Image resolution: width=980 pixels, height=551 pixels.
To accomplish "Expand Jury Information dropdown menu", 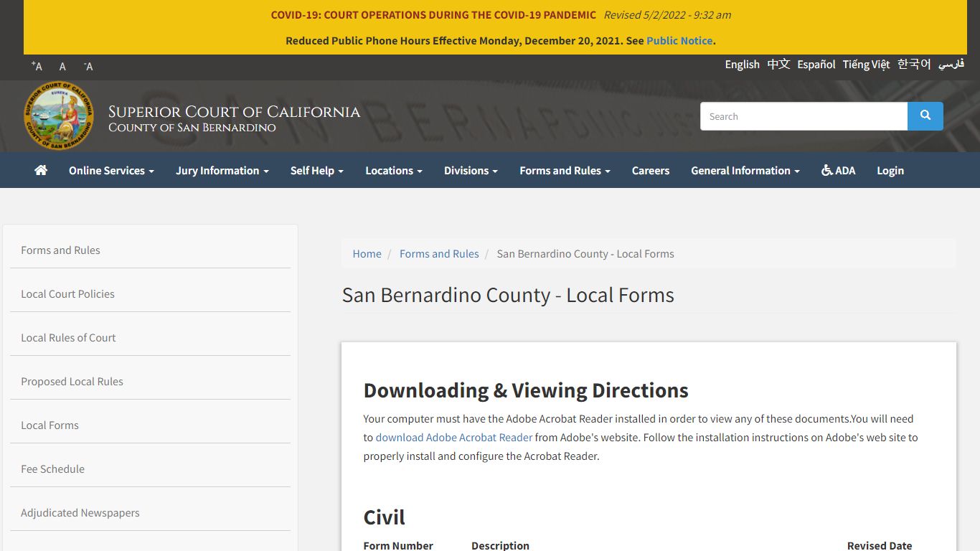I will [222, 170].
